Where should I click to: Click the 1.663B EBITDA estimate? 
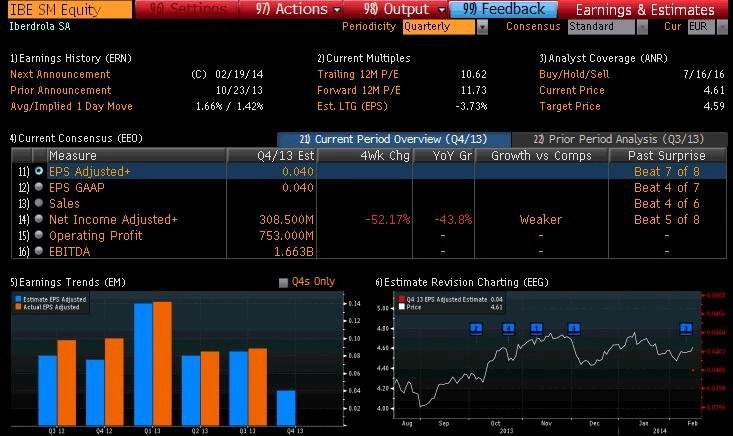(x=294, y=251)
